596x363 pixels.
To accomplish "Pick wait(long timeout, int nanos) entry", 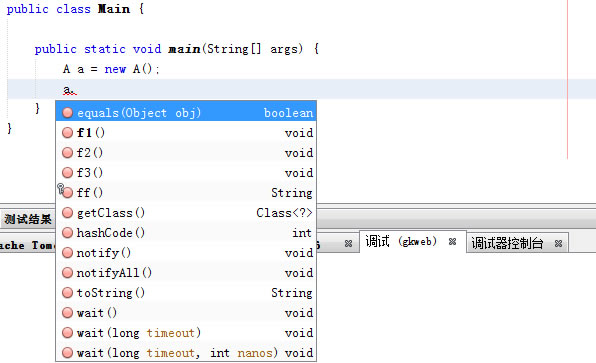I will (x=186, y=353).
